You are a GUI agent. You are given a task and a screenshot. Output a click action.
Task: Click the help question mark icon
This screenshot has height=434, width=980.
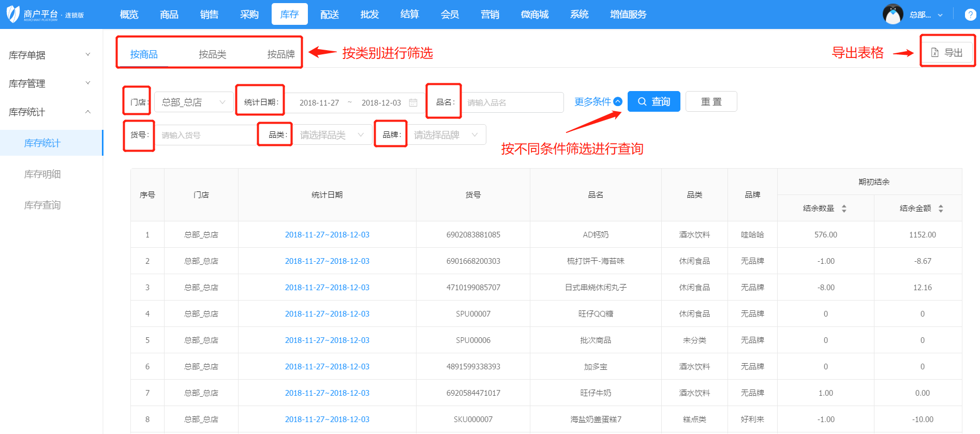tap(970, 14)
